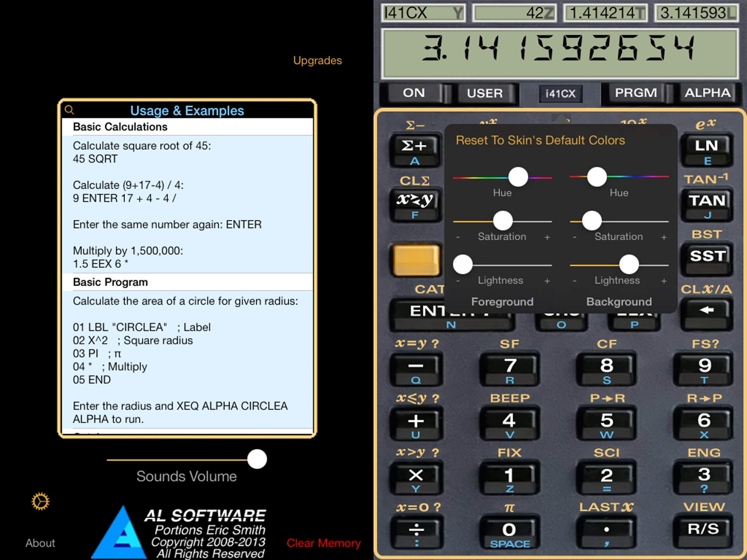Image resolution: width=747 pixels, height=560 pixels.
Task: Tap the Usage & Examples title
Action: [187, 111]
